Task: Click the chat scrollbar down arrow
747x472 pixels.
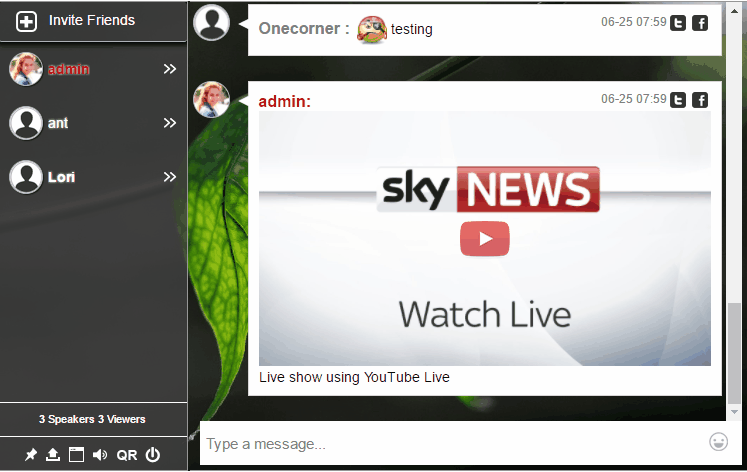Action: pos(734,412)
